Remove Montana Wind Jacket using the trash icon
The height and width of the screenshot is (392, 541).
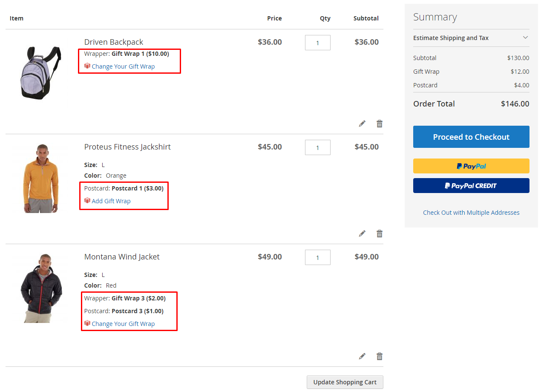coord(380,356)
